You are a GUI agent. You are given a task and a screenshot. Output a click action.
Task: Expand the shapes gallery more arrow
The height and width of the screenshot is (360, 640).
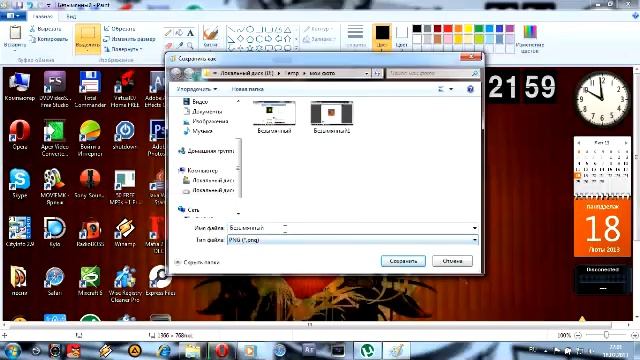(x=297, y=48)
